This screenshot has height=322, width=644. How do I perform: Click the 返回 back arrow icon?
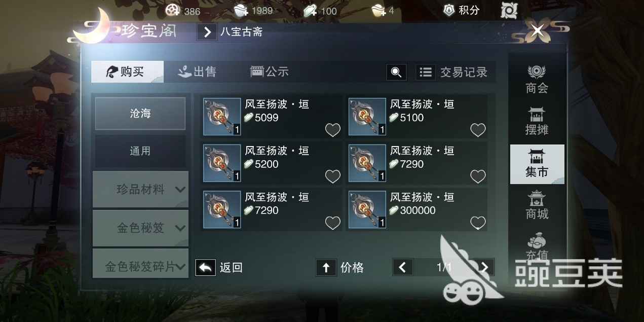[x=205, y=267]
